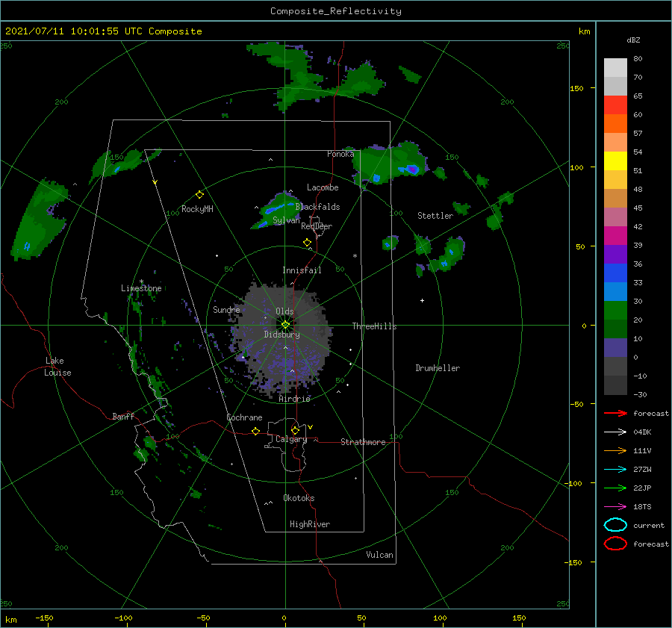Viewport: 672px width, 628px height.
Task: Click the Sylvan label
Action: click(286, 220)
